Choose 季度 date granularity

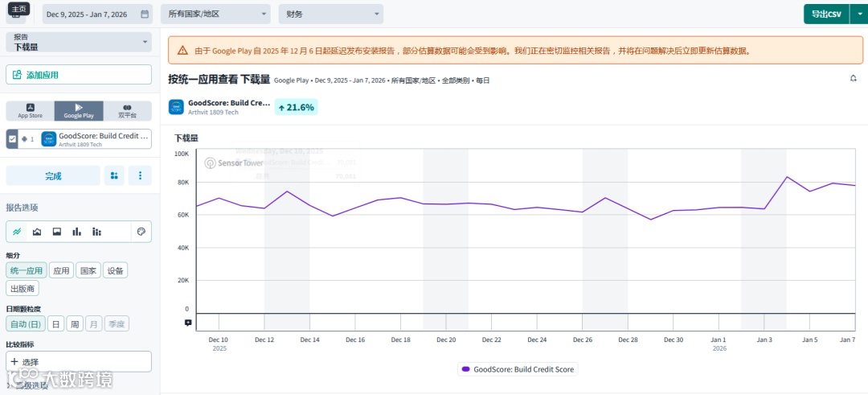coord(117,323)
